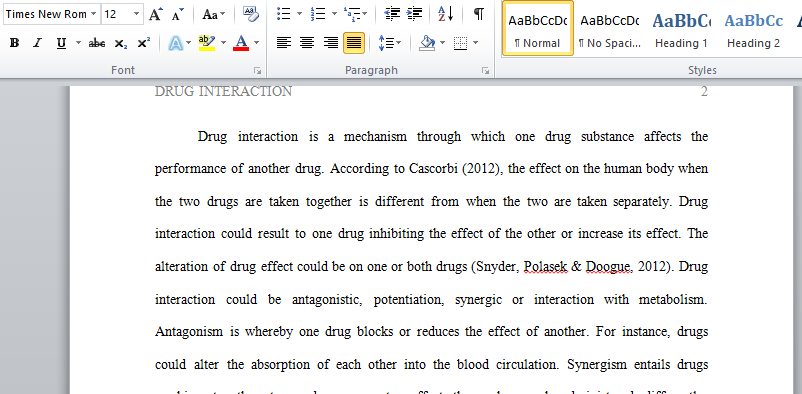Click the Shading paint bucket icon
The image size is (802, 394).
pos(427,43)
